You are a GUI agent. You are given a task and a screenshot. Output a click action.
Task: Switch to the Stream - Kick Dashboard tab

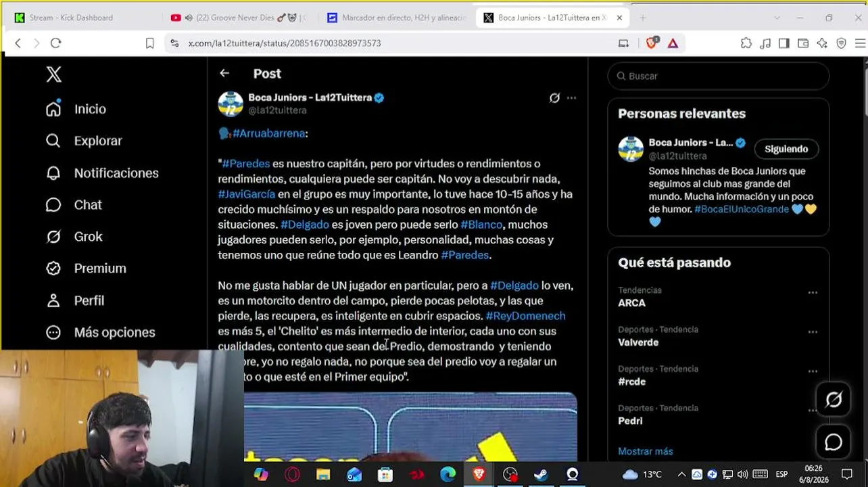[x=85, y=18]
